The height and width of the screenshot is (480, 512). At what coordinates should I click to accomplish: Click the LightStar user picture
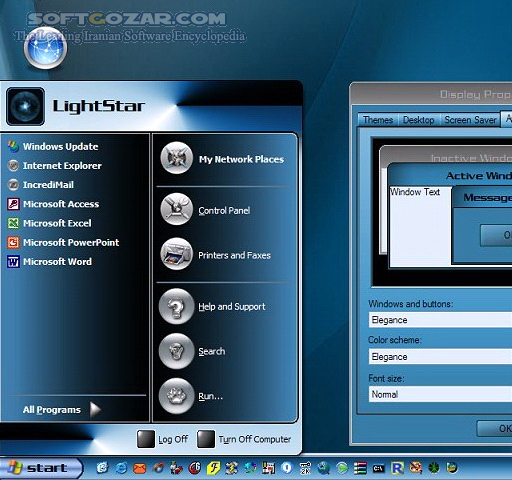click(x=25, y=106)
